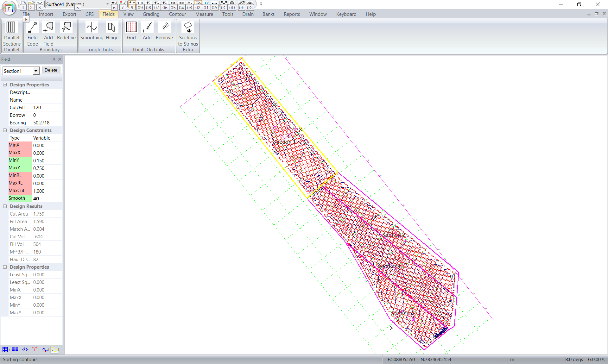608x364 pixels.
Task: Switch to the Contour ribbon tab
Action: pos(177,14)
